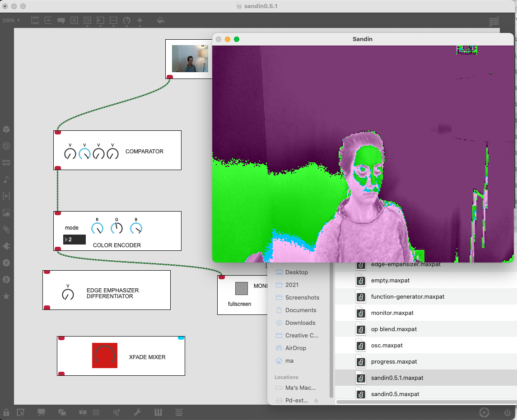Open the button object palette in toolbar
The image size is (517, 420).
click(x=87, y=20)
